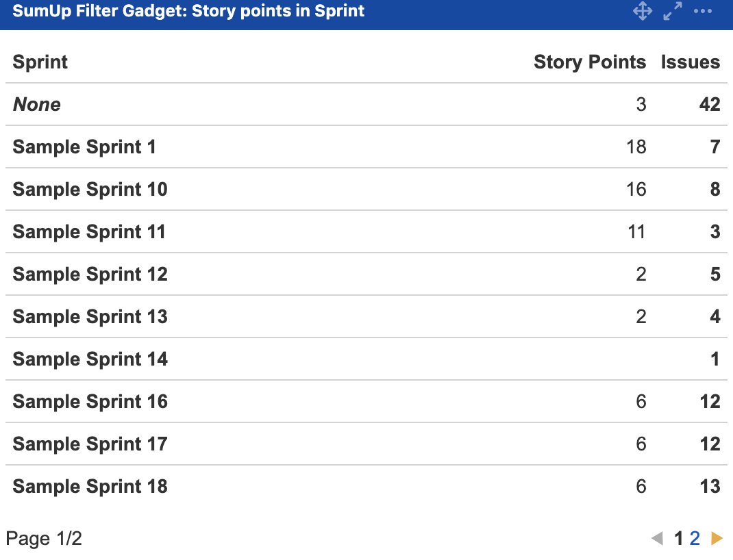This screenshot has height=560, width=733.
Task: Click the diagonal resize arrows icon
Action: coord(672,11)
